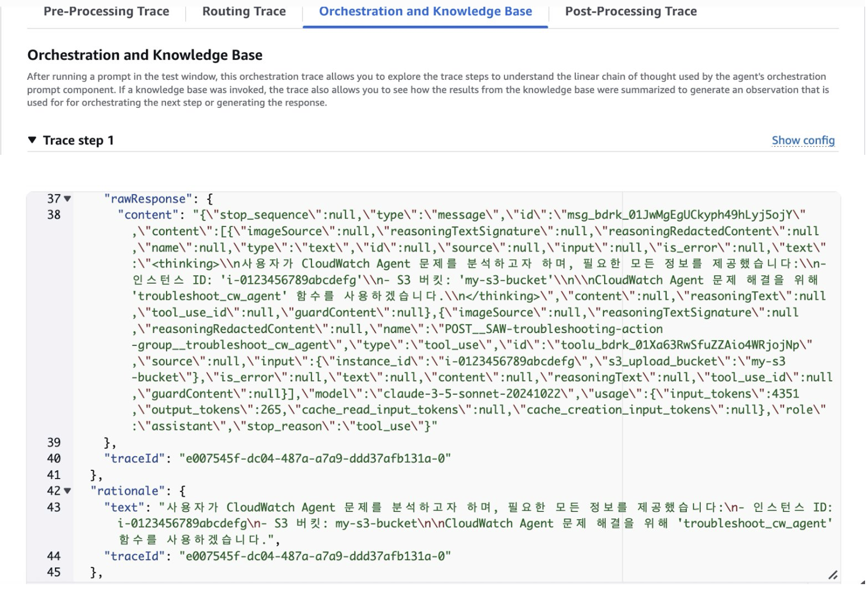Image resolution: width=868 pixels, height=590 pixels.
Task: Click line number 45 in the gutter
Action: pyautogui.click(x=54, y=572)
